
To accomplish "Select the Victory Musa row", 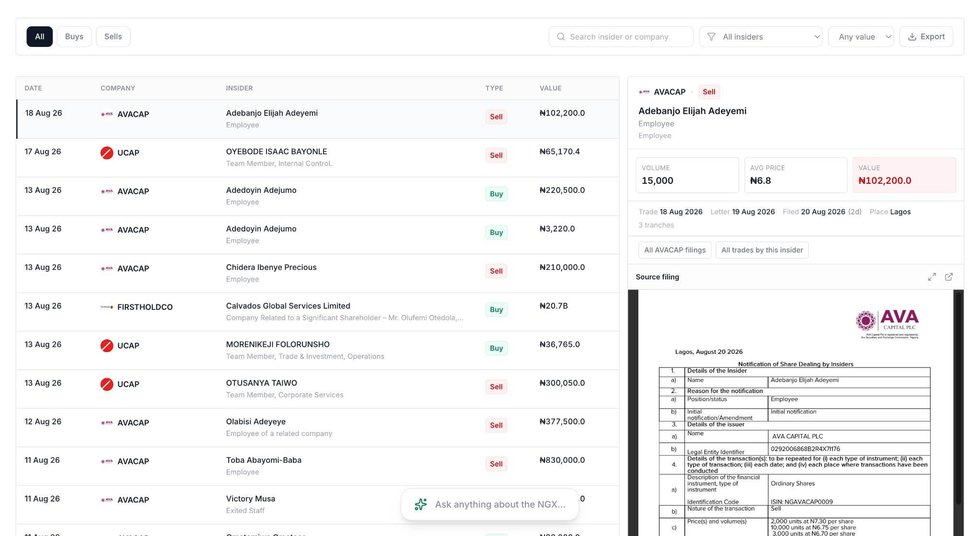I will tap(318, 505).
